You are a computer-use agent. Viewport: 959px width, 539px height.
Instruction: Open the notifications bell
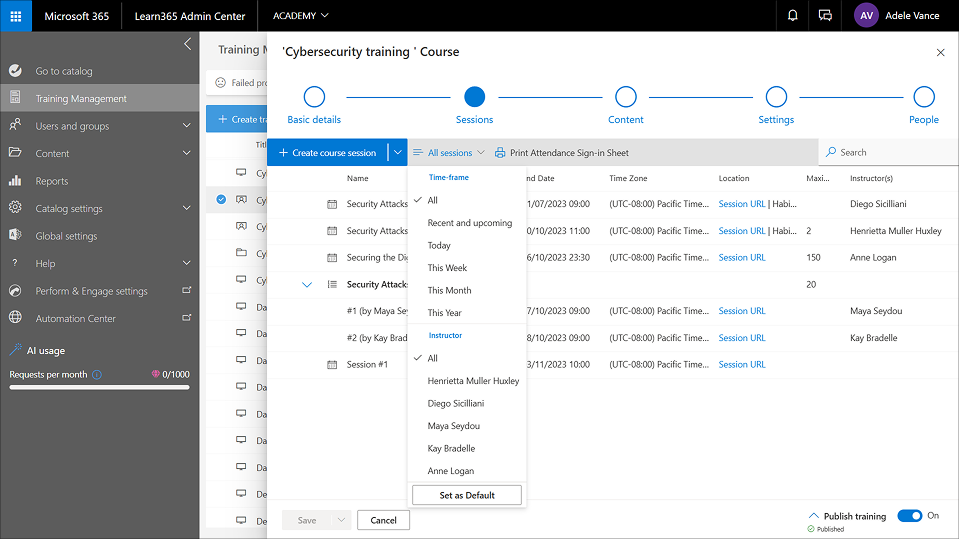click(792, 16)
